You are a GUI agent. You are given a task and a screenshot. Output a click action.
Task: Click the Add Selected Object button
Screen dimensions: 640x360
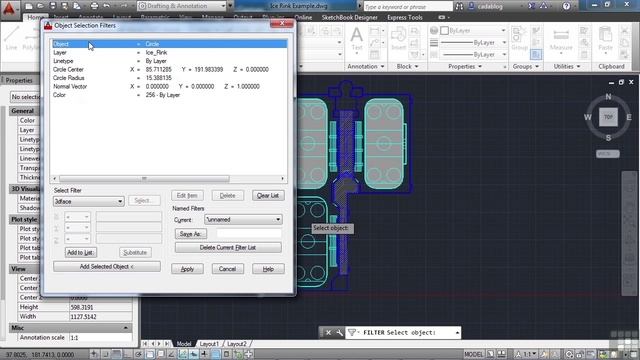(x=107, y=267)
